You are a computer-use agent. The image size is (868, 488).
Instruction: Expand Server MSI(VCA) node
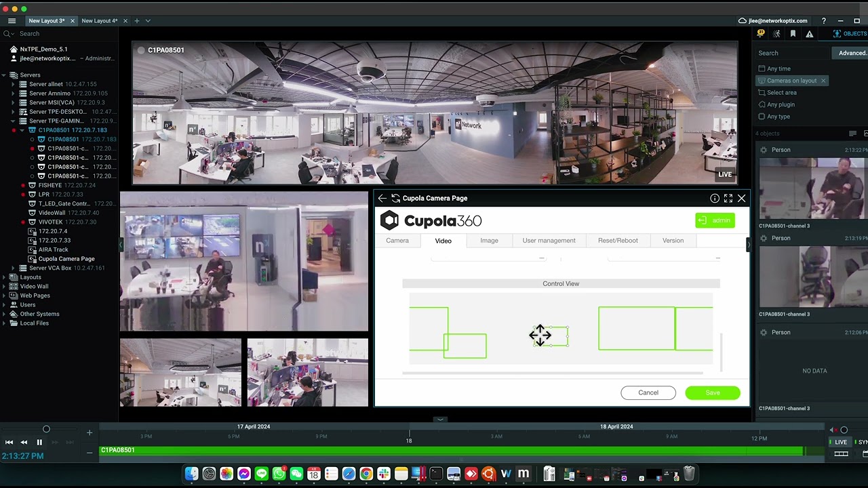click(13, 102)
